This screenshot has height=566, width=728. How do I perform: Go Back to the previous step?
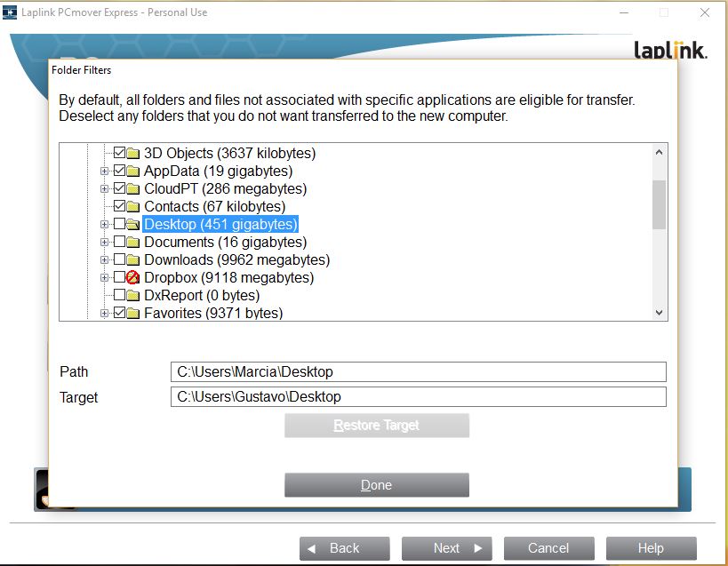pyautogui.click(x=345, y=548)
